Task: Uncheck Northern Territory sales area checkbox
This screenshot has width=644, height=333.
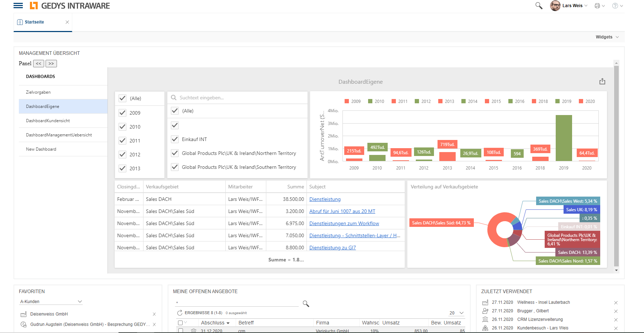Action: tap(175, 153)
